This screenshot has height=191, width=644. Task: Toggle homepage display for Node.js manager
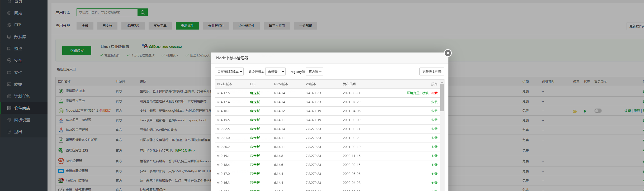coord(598,111)
